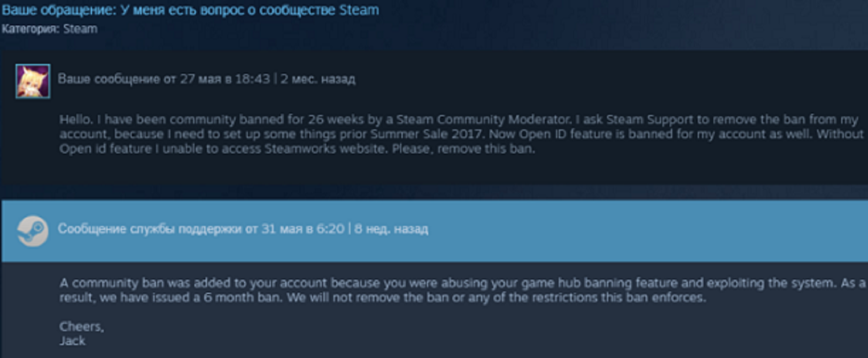Click the user's anime avatar thumbnail
The width and height of the screenshot is (868, 358).
[x=33, y=81]
